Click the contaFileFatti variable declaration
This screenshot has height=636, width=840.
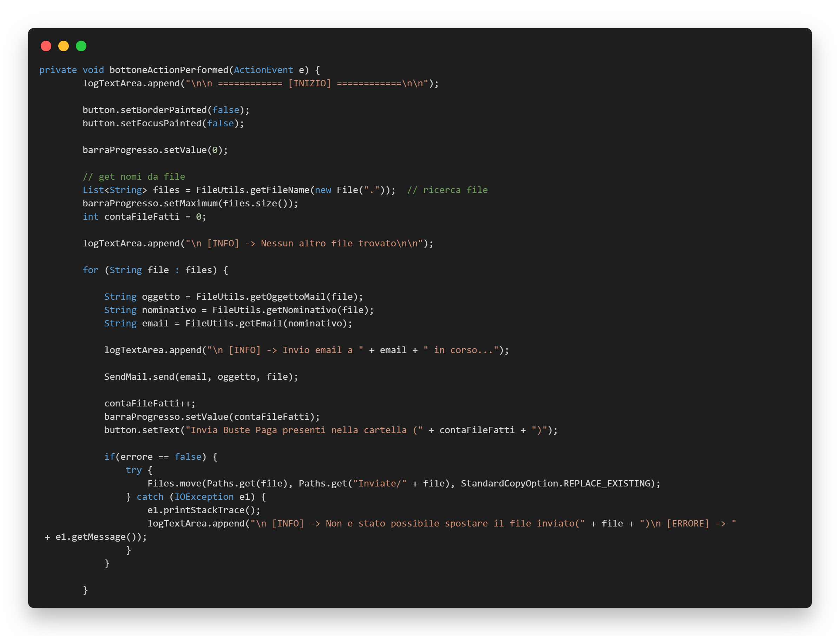coord(142,217)
